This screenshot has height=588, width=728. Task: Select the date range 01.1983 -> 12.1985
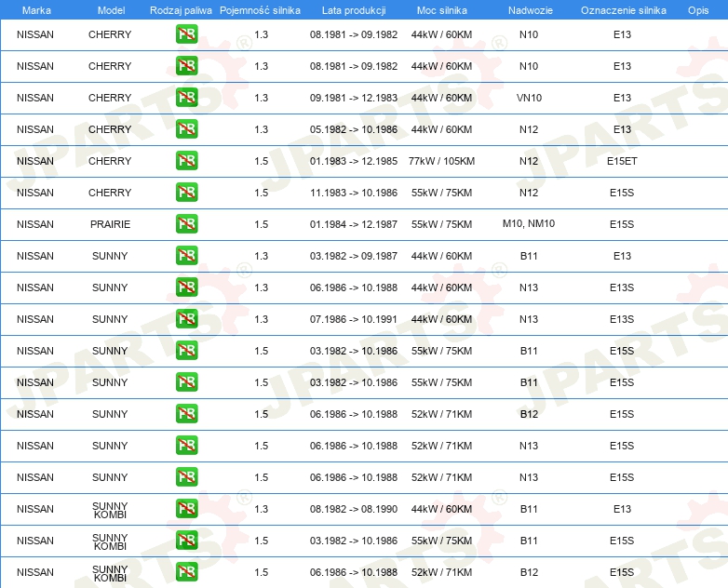(x=354, y=161)
